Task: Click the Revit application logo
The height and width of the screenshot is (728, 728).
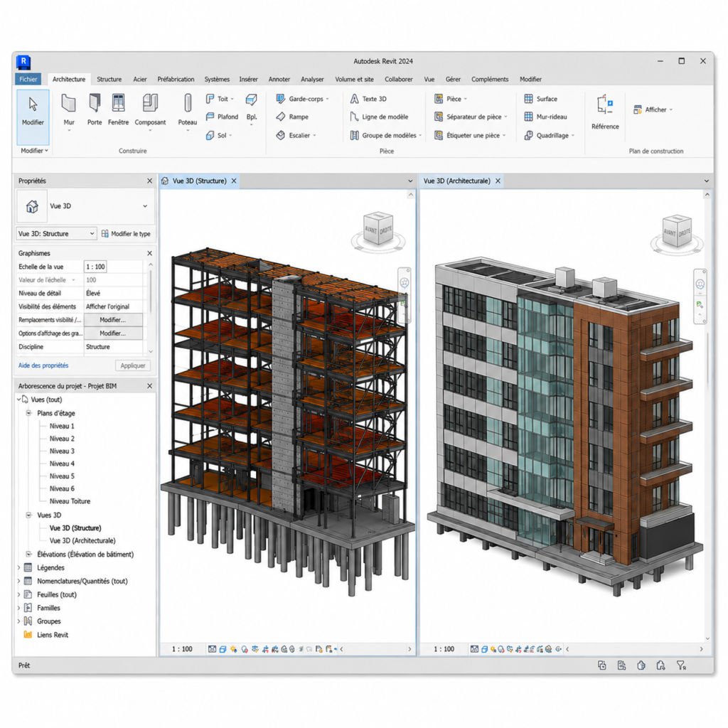Action: click(23, 62)
